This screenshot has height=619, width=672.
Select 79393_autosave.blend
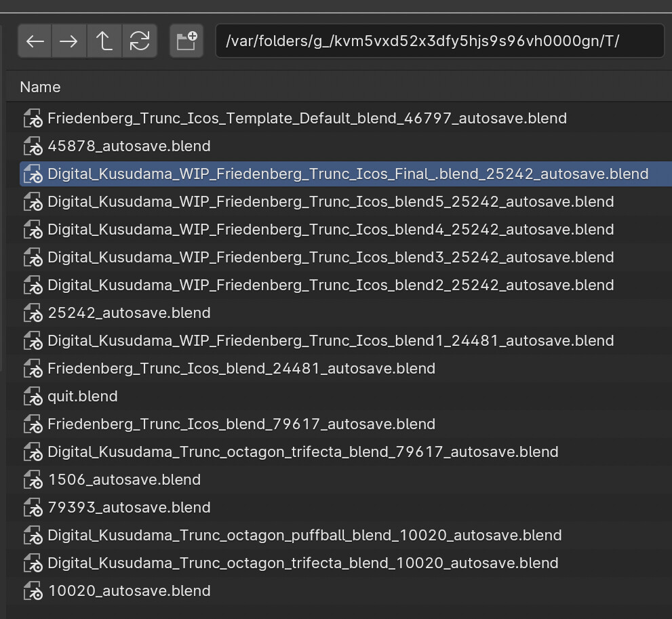click(x=129, y=507)
